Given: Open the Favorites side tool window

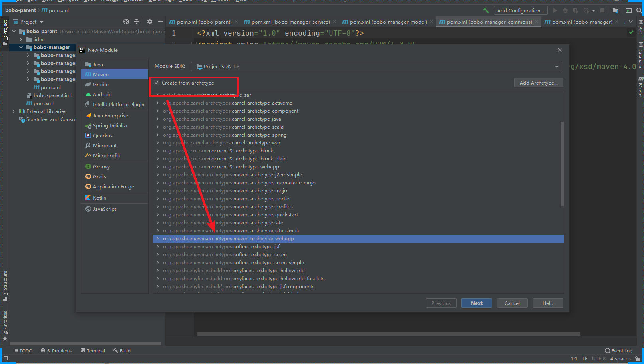Looking at the screenshot, I should (5, 325).
